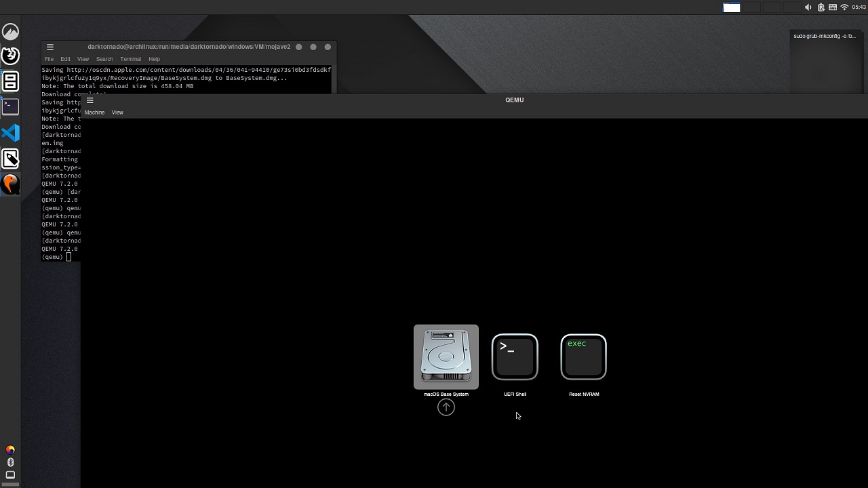The image size is (868, 488).
Task: Open the image viewer from the dock
Action: 10,159
